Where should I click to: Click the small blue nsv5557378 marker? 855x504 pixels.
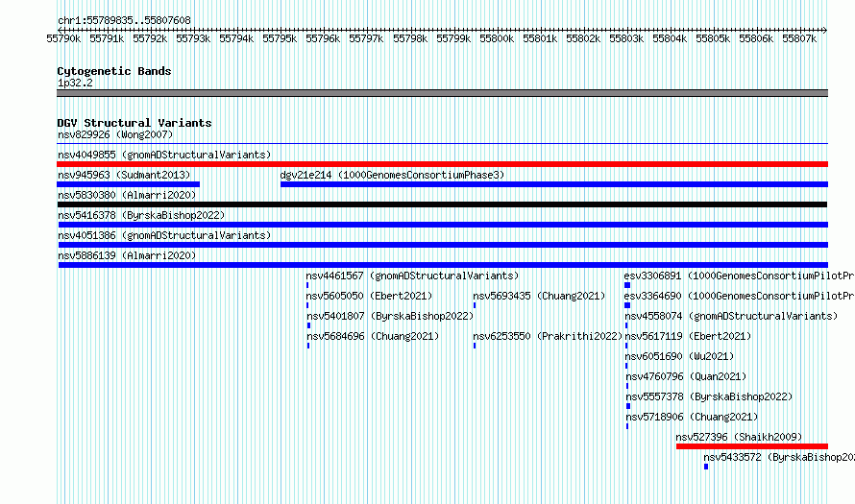coord(628,406)
